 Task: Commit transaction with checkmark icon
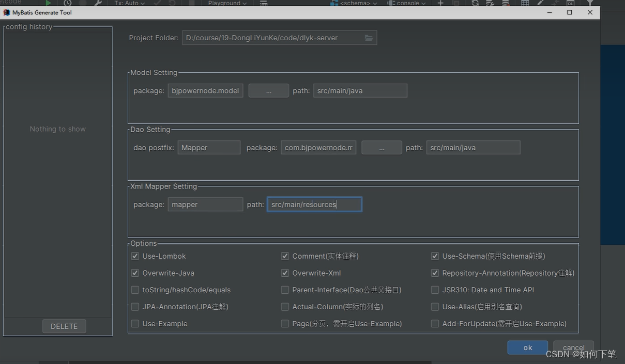[x=158, y=3]
